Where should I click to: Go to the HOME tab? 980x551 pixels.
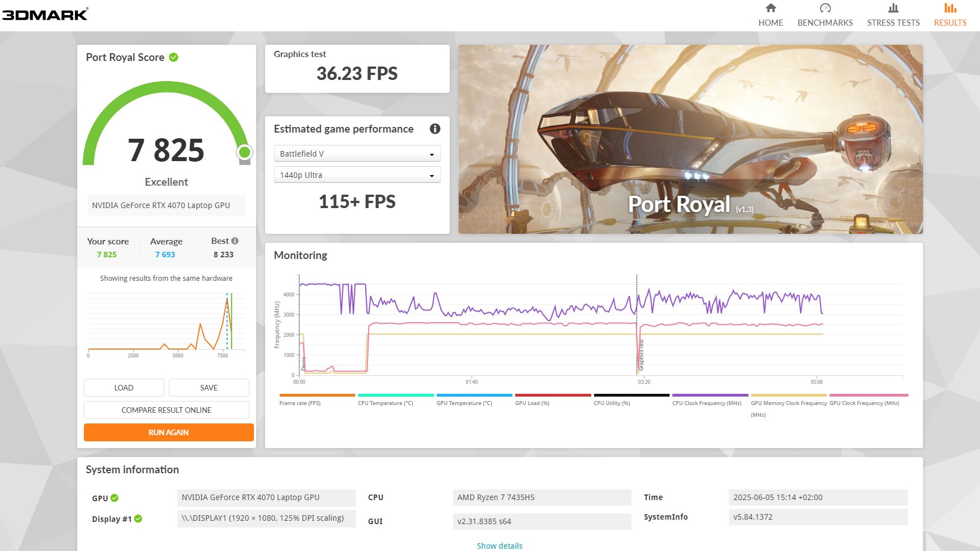click(x=770, y=23)
